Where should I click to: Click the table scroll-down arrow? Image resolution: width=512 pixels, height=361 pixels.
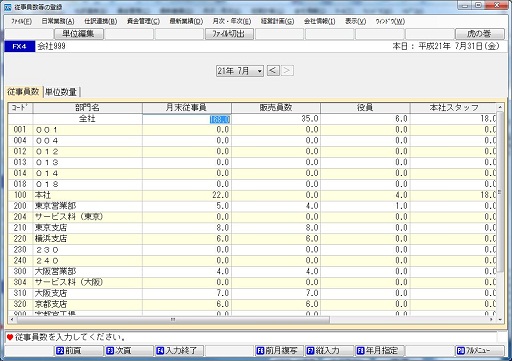coord(500,320)
